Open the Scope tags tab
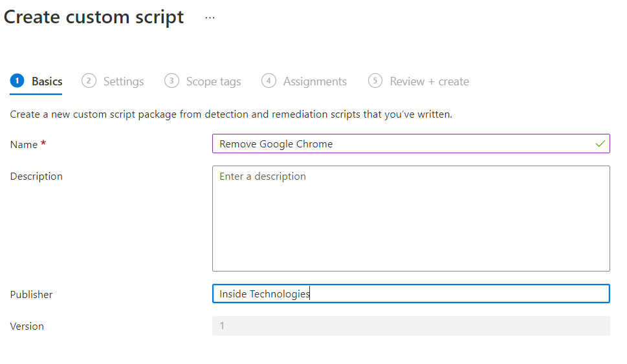This screenshot has height=364, width=627. 214,81
